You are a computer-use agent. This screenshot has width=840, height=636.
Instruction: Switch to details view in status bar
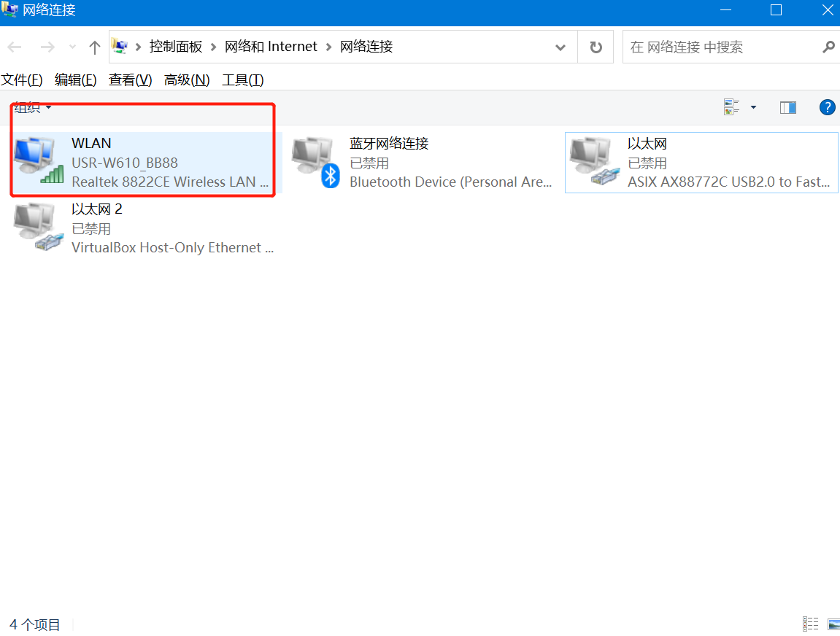pyautogui.click(x=810, y=624)
